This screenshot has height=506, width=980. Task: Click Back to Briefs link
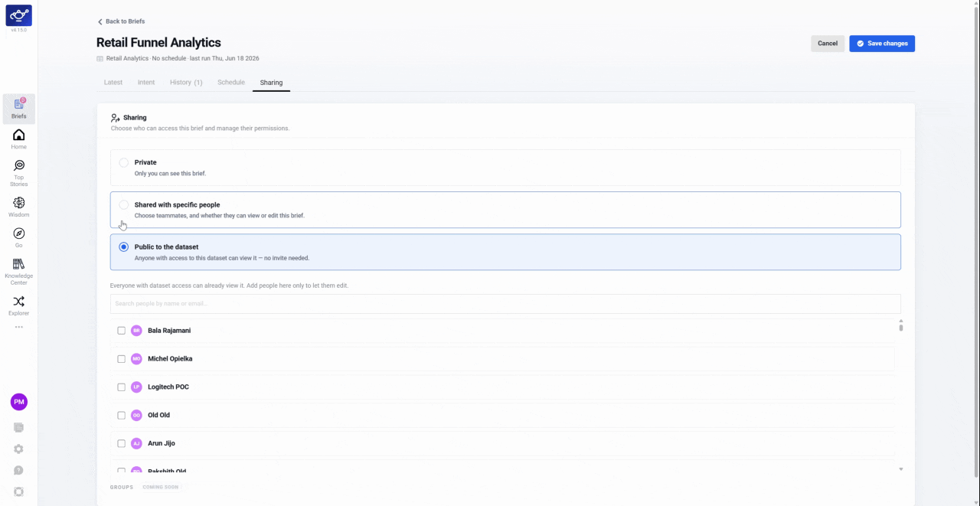(121, 21)
